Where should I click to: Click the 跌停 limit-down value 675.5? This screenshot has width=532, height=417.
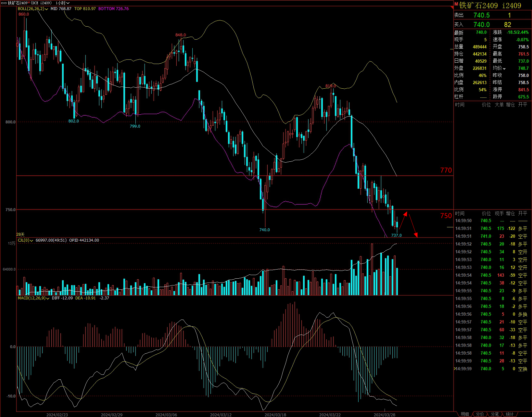coord(523,97)
